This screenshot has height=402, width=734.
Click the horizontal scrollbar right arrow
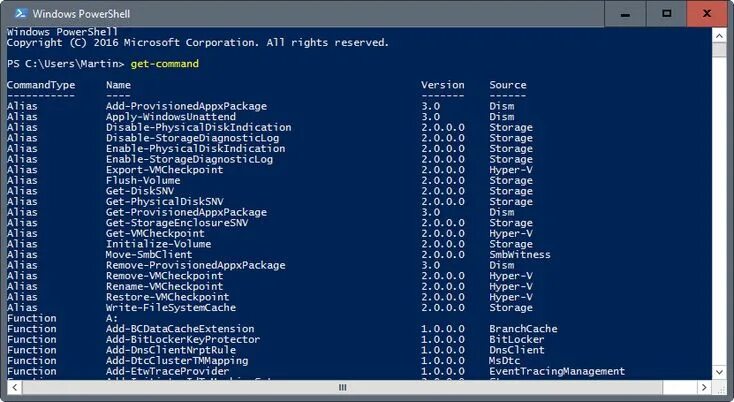pyautogui.click(x=704, y=387)
